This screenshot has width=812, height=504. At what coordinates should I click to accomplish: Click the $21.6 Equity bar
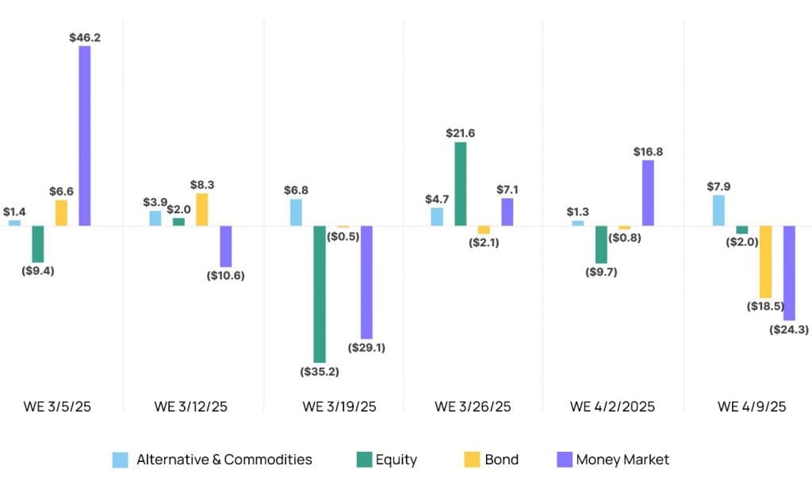461,184
